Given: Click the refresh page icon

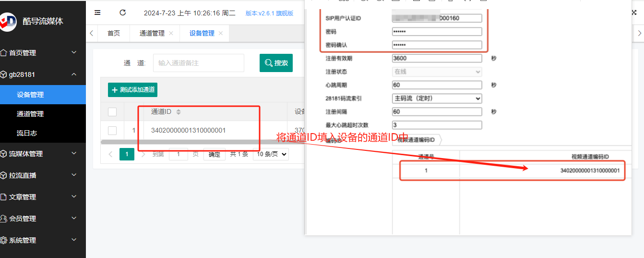Looking at the screenshot, I should tap(123, 13).
